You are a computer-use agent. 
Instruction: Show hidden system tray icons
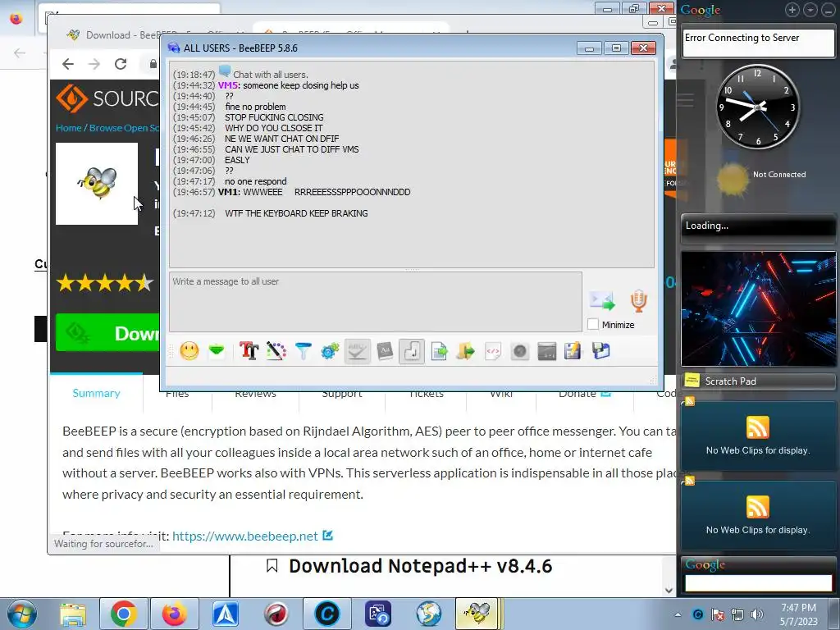coord(678,615)
